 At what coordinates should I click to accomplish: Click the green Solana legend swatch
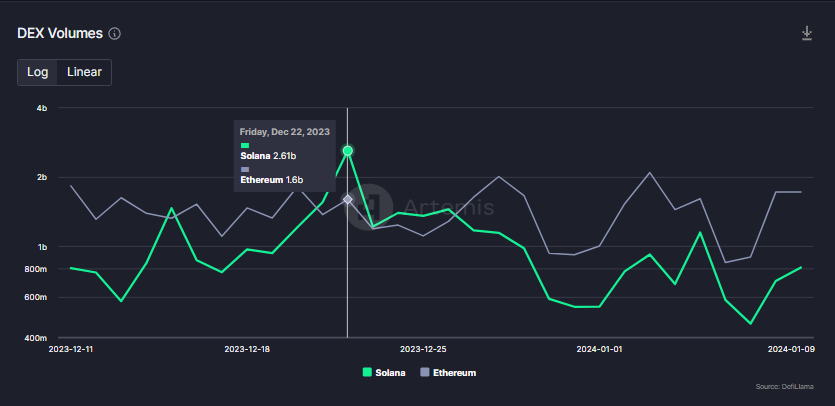click(367, 372)
